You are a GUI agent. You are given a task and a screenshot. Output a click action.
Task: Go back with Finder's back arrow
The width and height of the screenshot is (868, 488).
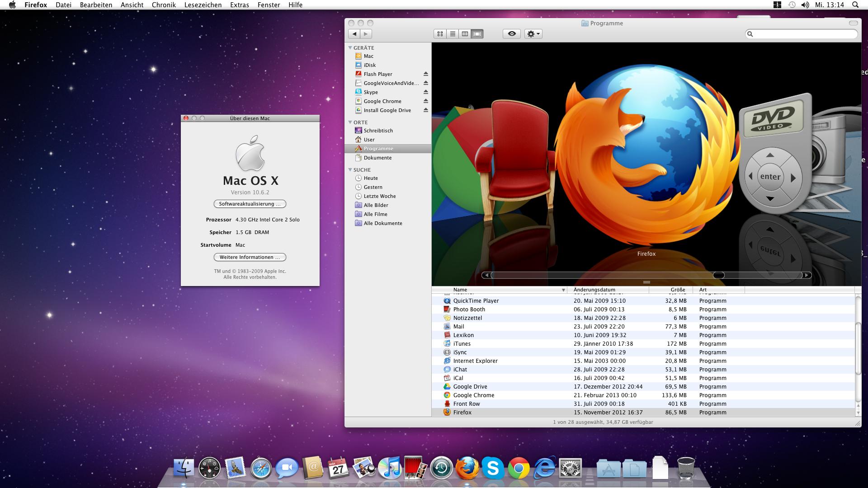pos(354,34)
